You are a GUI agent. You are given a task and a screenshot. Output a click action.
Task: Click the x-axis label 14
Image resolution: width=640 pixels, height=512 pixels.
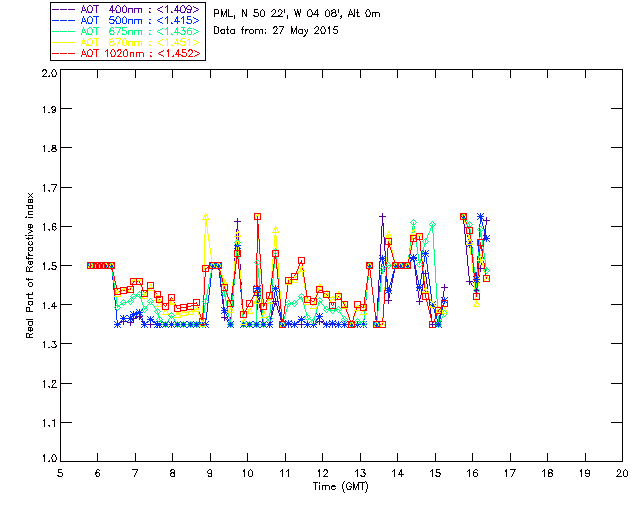point(398,473)
